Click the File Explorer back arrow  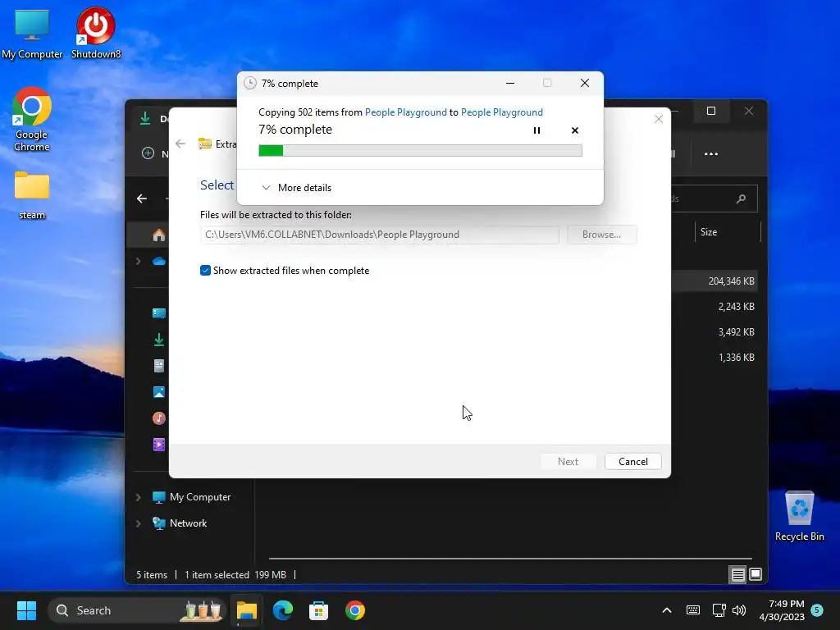tap(142, 199)
